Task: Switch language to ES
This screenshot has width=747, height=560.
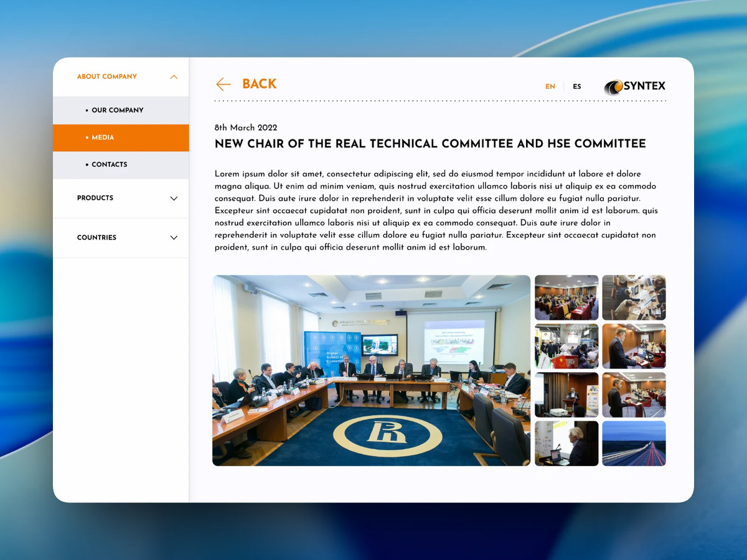Action: (x=577, y=86)
